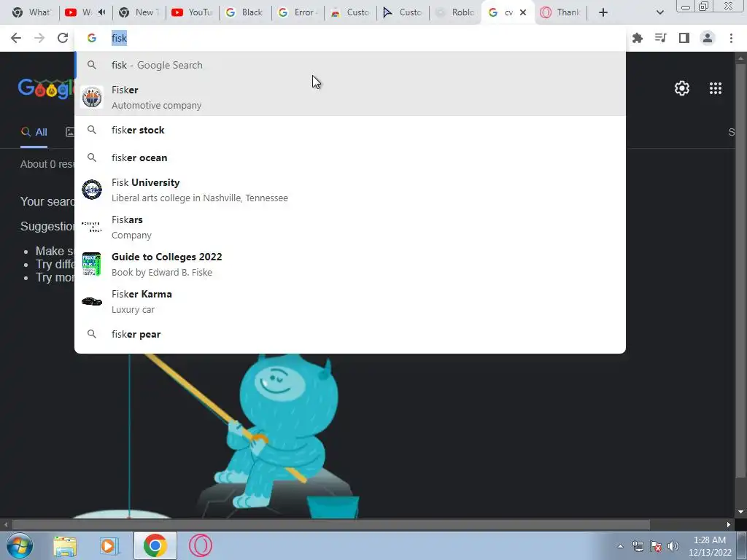747x560 pixels.
Task: Click the Google logo in address bar
Action: 91,38
